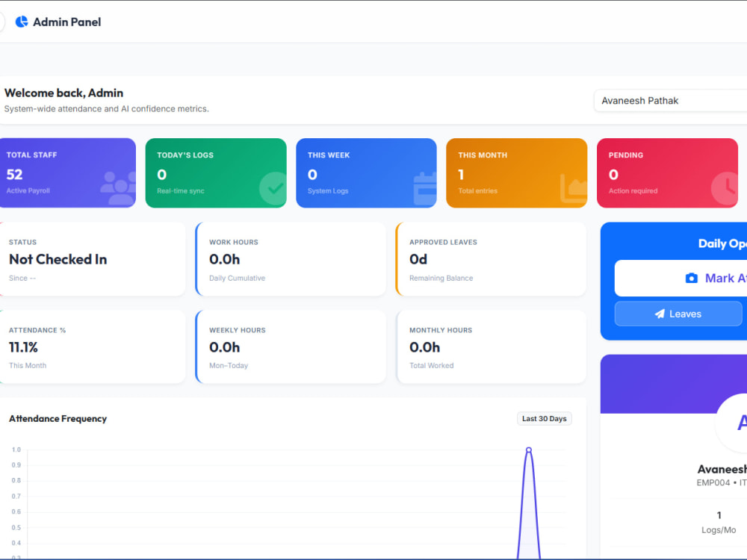The height and width of the screenshot is (560, 747).
Task: Click the people icon on Total Staff card
Action: [118, 188]
